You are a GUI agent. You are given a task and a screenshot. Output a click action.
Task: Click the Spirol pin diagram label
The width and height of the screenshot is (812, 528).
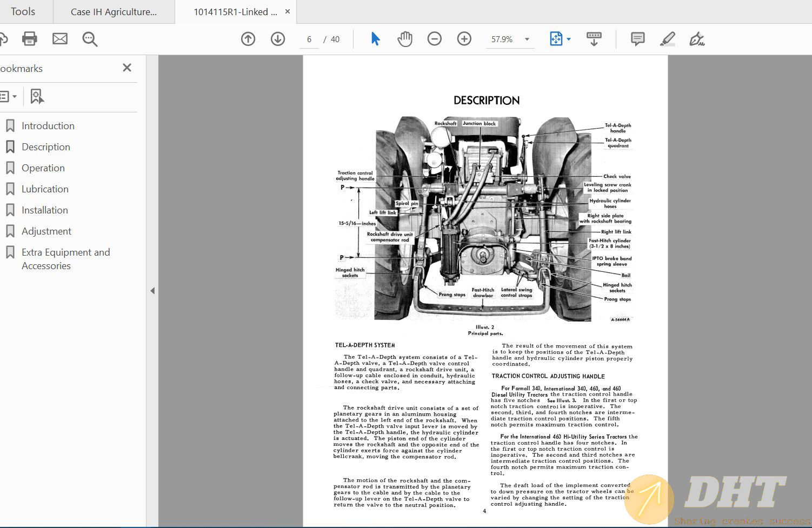(x=407, y=203)
